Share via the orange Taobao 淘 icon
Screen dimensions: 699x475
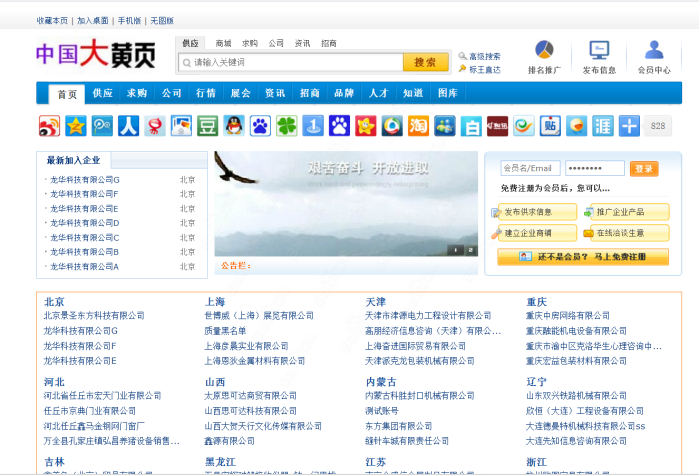coord(418,126)
